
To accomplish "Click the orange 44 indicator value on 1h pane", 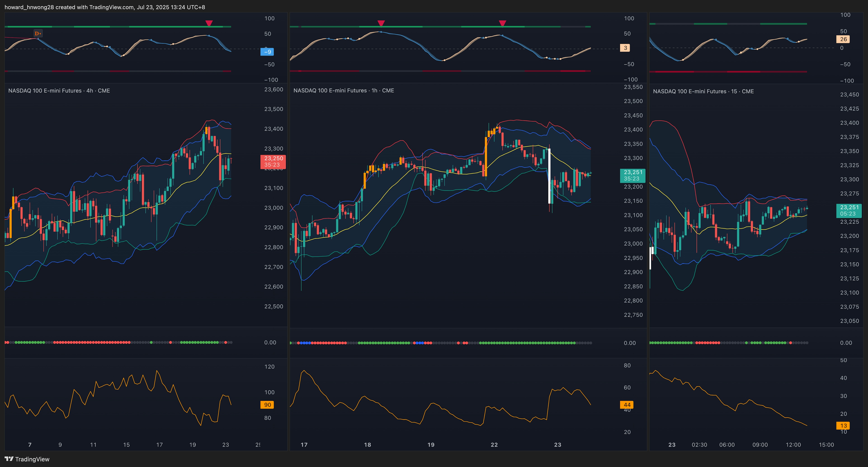I will tap(627, 405).
